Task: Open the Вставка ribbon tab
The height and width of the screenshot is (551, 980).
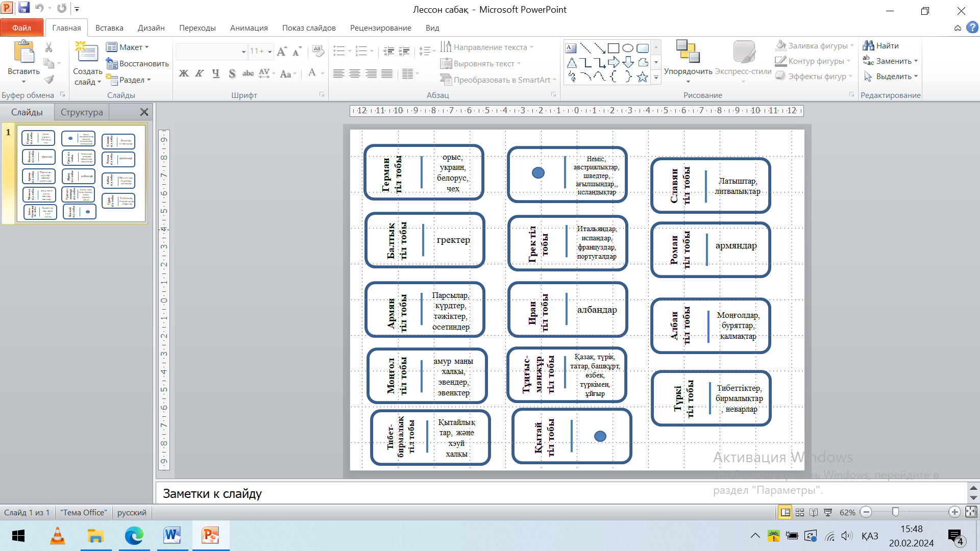Action: point(109,28)
